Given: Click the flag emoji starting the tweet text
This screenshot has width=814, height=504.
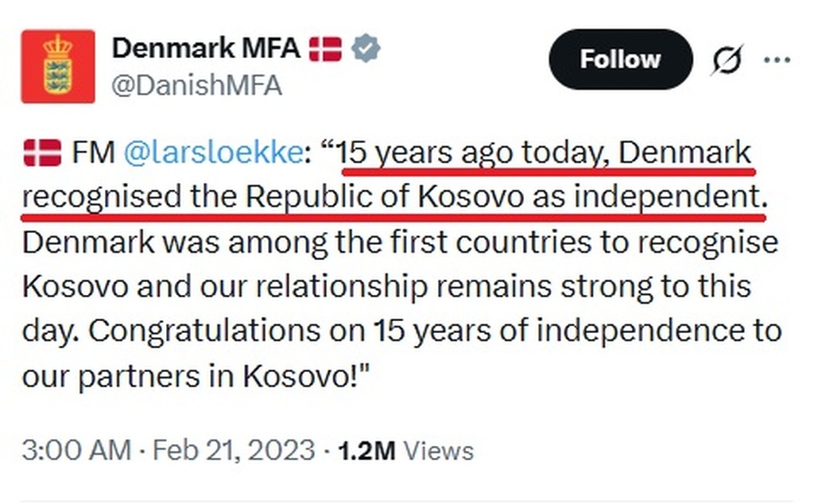Looking at the screenshot, I should point(42,153).
